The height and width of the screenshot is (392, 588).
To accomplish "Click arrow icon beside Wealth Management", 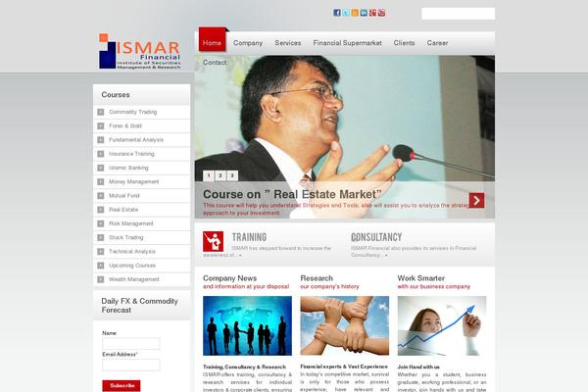I will 101,279.
